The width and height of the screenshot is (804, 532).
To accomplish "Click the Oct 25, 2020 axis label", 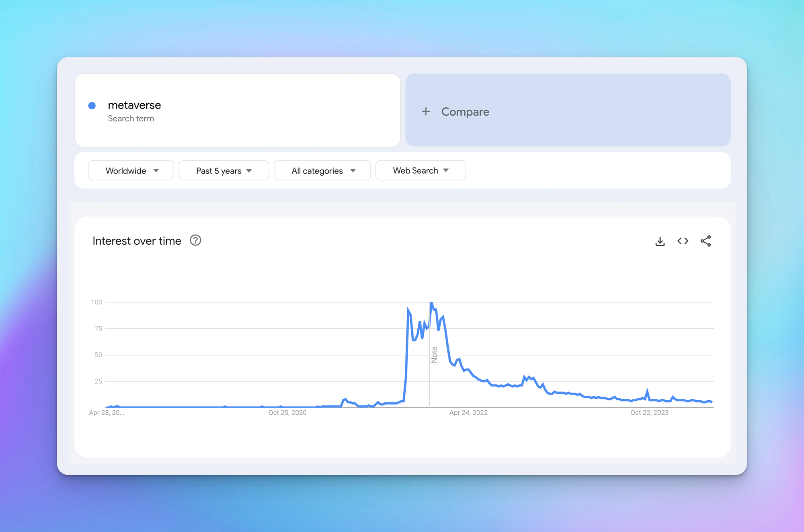I will coord(287,413).
